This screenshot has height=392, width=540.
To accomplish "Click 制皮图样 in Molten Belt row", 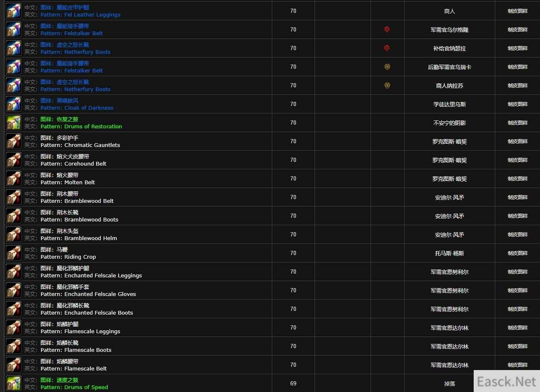I will coord(518,179).
